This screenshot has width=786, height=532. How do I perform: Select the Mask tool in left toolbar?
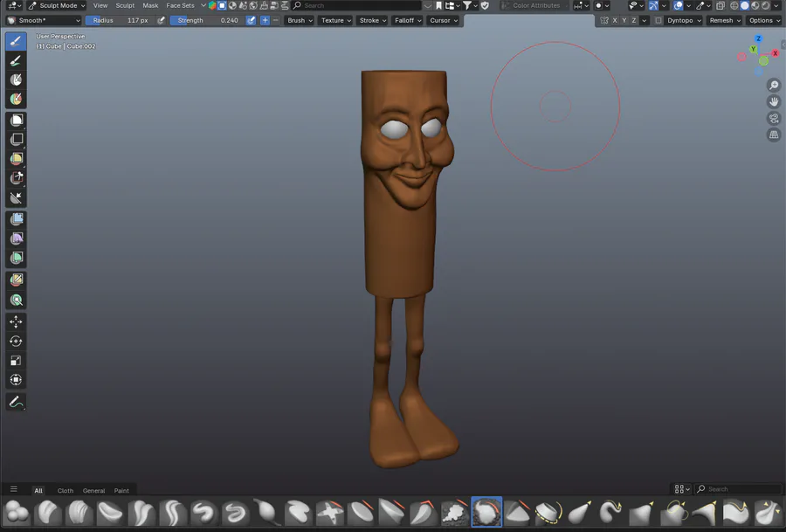click(16, 79)
